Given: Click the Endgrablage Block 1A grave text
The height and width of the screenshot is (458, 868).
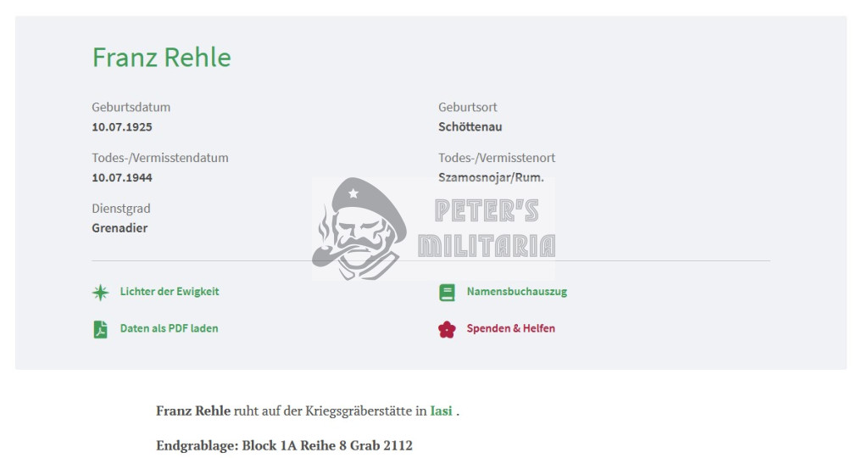Looking at the screenshot, I should click(x=284, y=445).
